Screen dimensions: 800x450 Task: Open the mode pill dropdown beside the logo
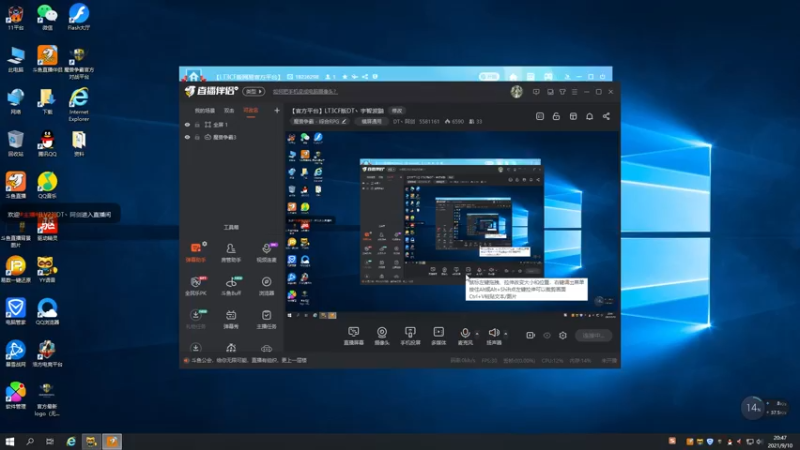point(254,92)
